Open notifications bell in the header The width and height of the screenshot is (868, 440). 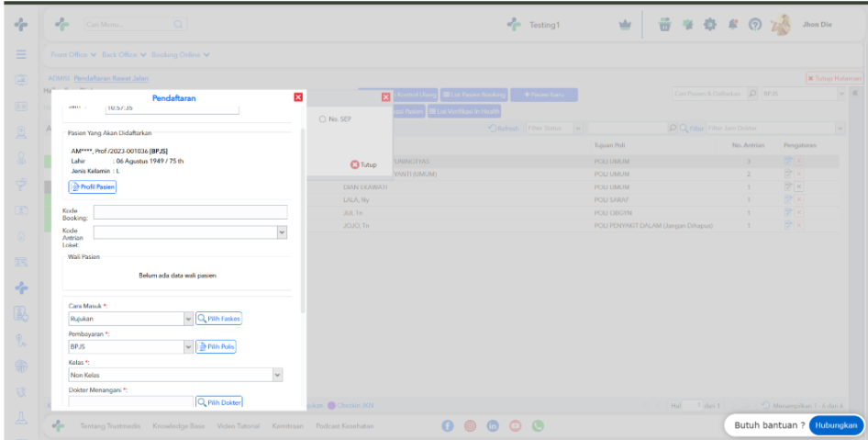(x=733, y=25)
